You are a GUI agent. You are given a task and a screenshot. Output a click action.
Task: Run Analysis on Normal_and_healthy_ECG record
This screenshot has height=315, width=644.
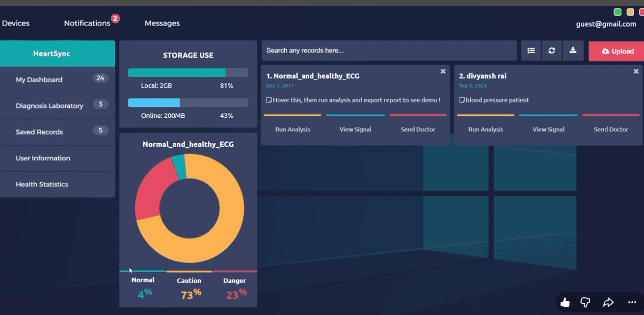[x=293, y=130]
